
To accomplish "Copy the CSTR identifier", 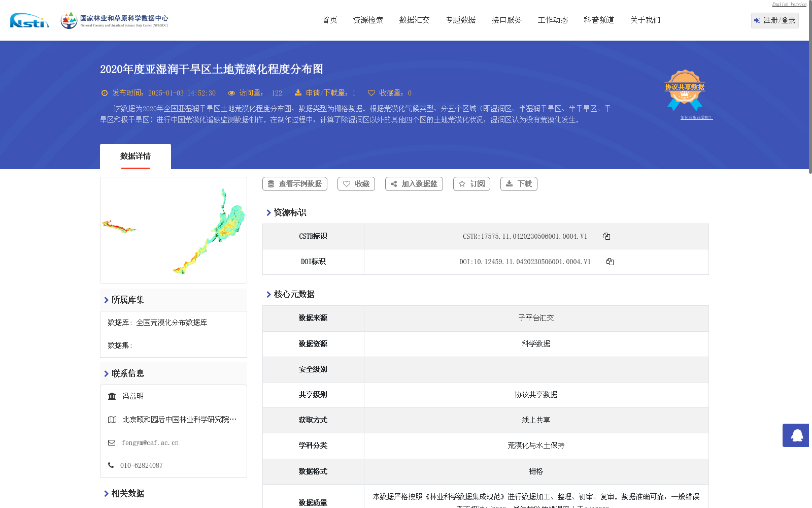I will click(606, 236).
